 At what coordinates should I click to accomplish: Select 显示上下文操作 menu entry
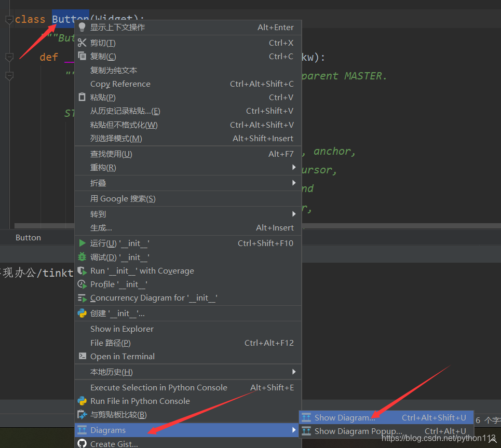pos(188,27)
